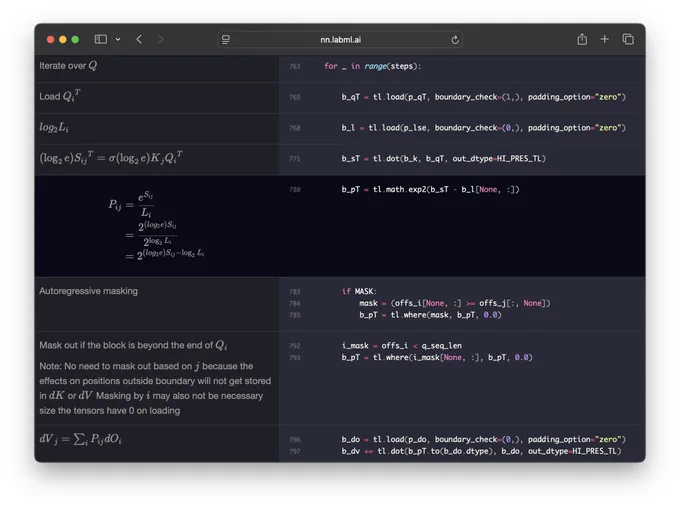Click the nn.labml.ai address bar
680x508 pixels.
click(x=340, y=39)
